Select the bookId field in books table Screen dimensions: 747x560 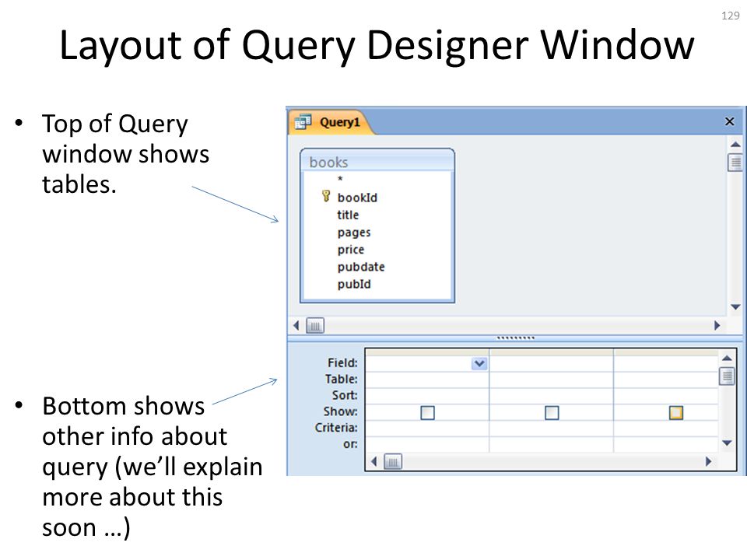357,198
